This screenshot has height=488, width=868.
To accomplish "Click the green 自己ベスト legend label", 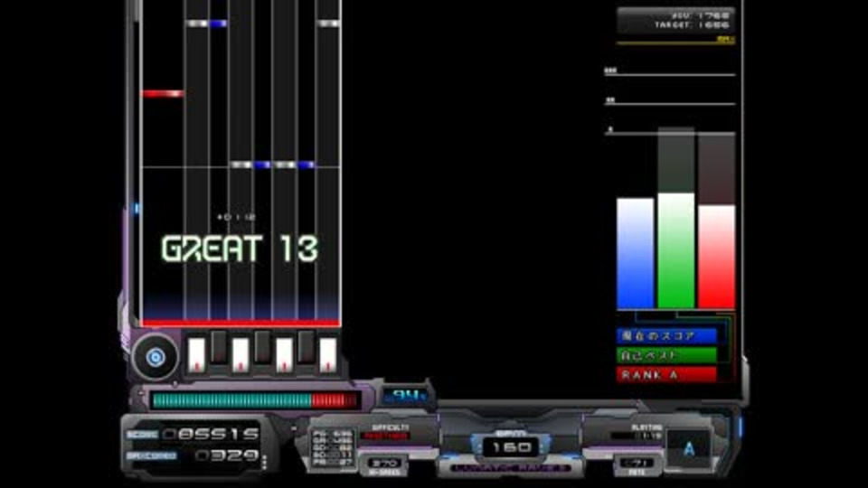I will coord(666,355).
